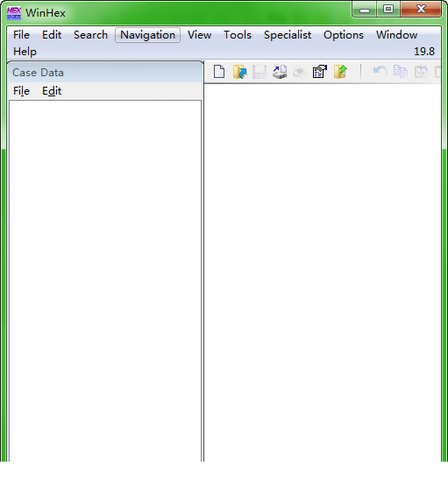Viewport: 448px width, 480px height.
Task: Open the Navigation menu
Action: [x=147, y=35]
